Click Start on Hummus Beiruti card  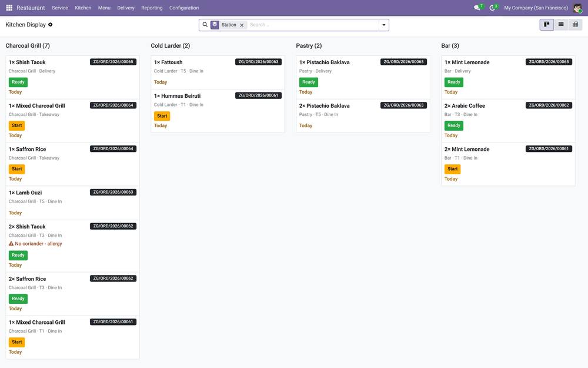click(x=162, y=116)
